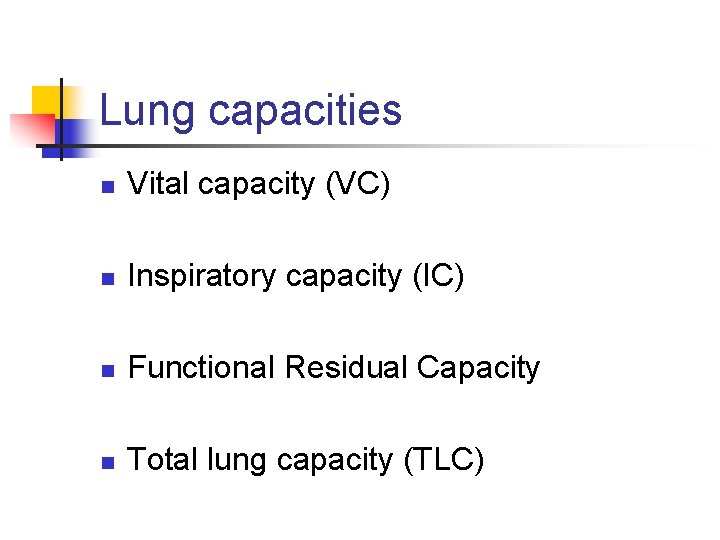
Task: Click the horizontal divider line under title
Action: [400, 147]
